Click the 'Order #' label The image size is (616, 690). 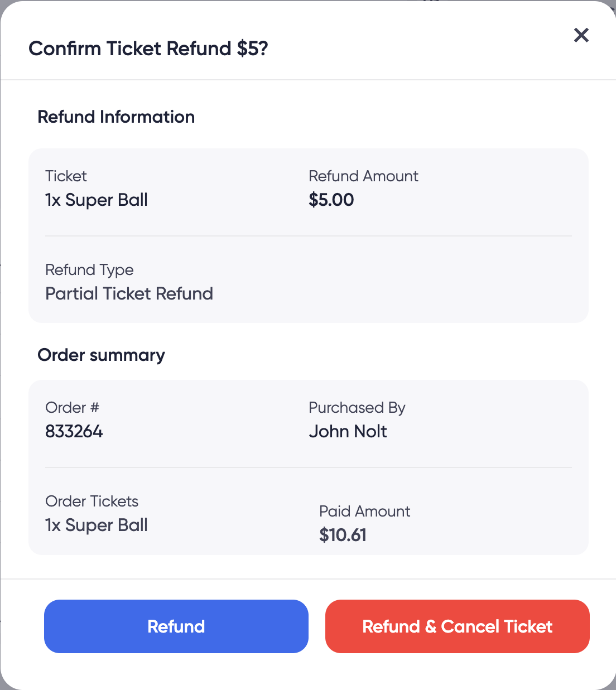click(x=72, y=408)
